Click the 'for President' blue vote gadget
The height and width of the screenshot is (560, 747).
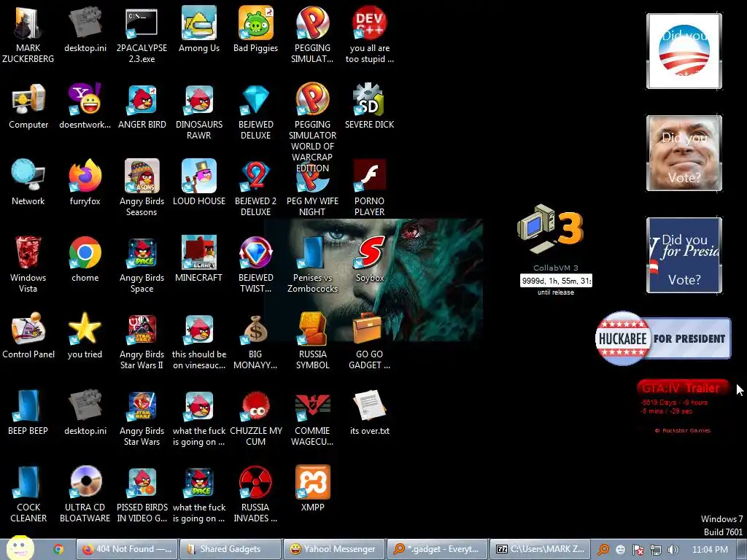pos(684,255)
